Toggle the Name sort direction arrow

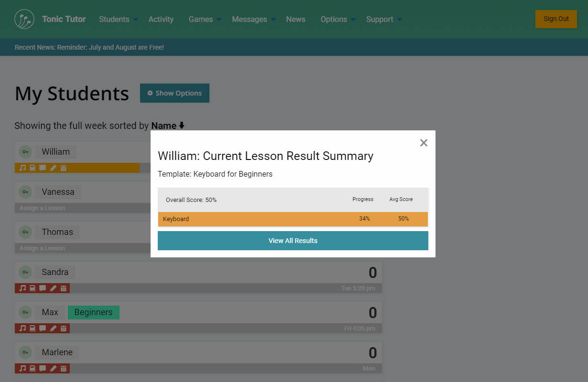[x=182, y=126]
